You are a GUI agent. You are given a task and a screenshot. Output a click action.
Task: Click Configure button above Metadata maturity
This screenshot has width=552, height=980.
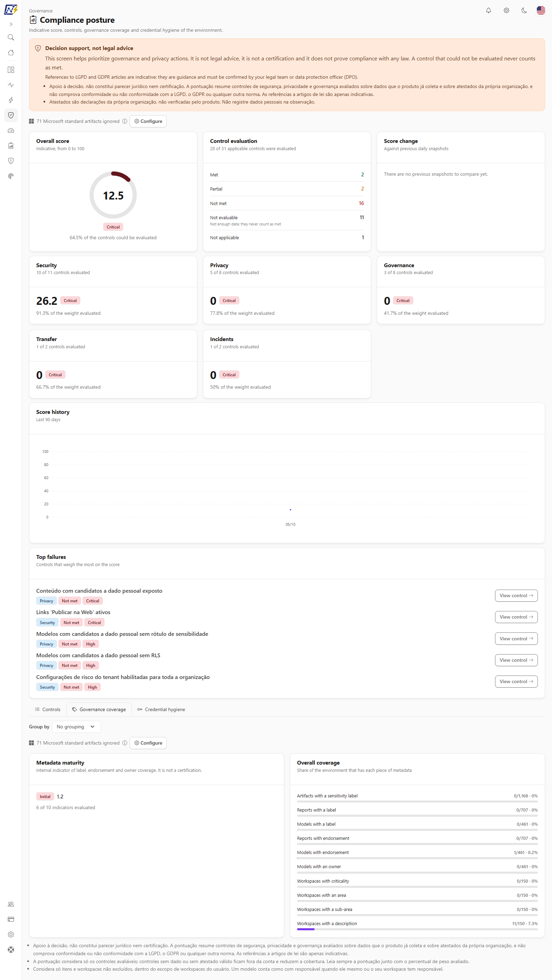coord(148,743)
